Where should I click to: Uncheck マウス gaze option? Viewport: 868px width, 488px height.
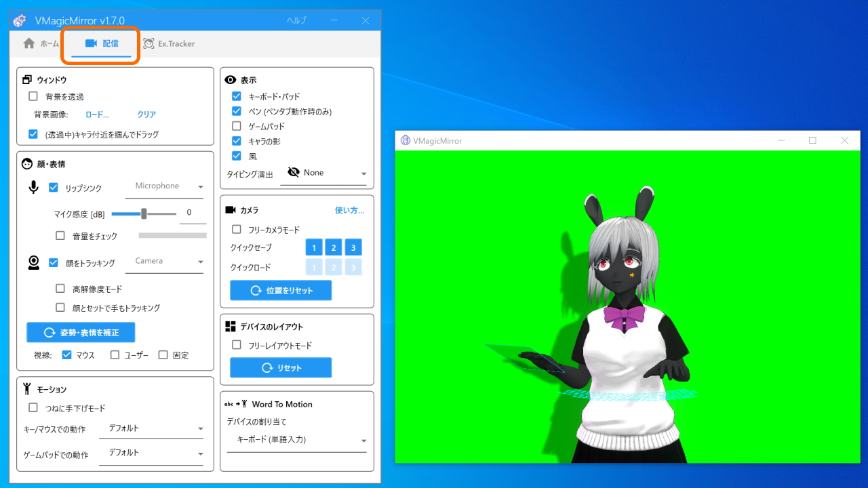pyautogui.click(x=66, y=354)
